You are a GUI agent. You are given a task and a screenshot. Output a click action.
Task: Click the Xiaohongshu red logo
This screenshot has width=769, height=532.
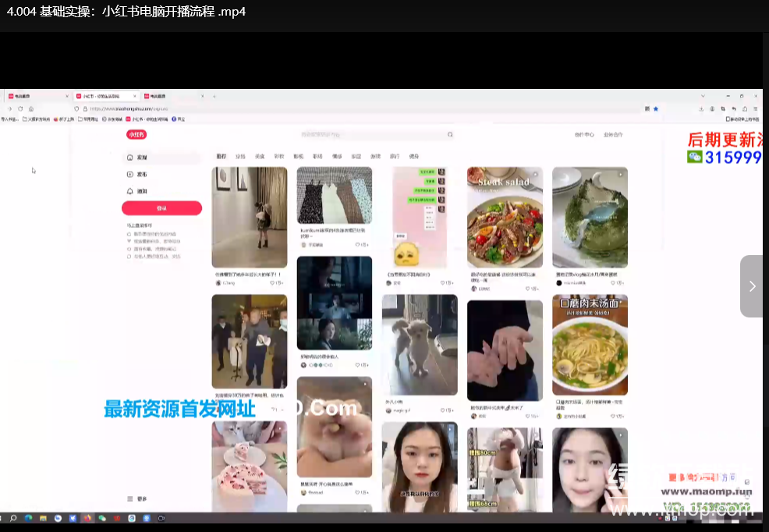136,134
